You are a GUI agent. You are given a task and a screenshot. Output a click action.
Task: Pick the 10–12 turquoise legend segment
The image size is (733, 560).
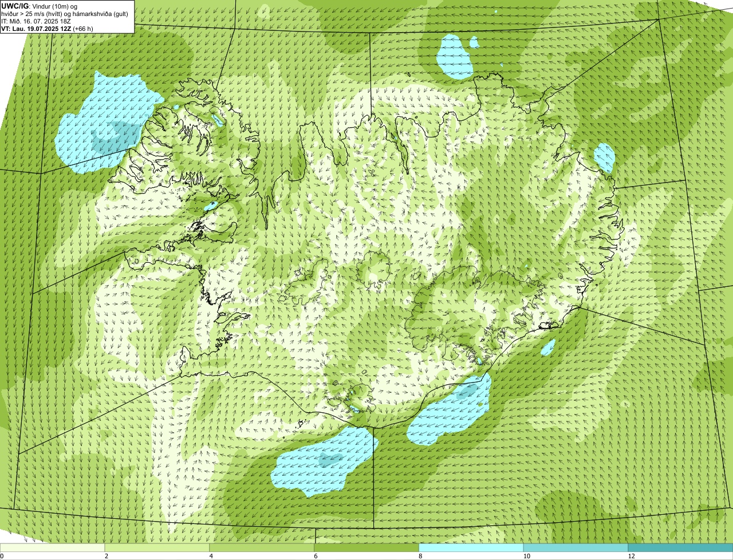576,547
